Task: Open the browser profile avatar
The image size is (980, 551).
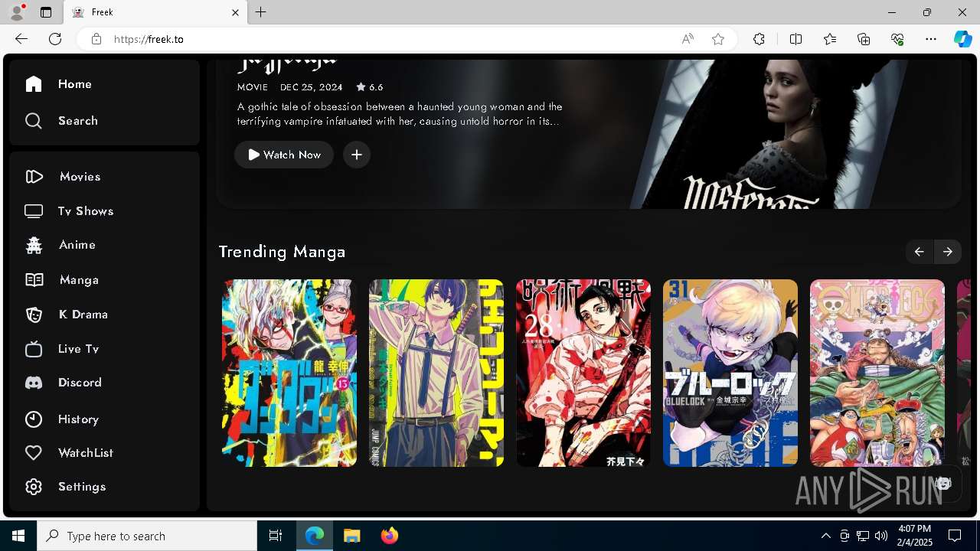Action: [16, 12]
